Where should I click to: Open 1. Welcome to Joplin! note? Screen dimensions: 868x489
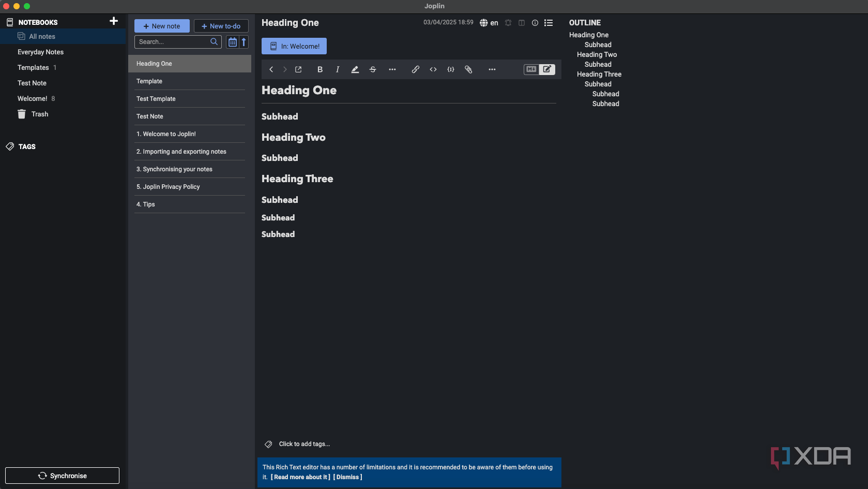(x=190, y=134)
